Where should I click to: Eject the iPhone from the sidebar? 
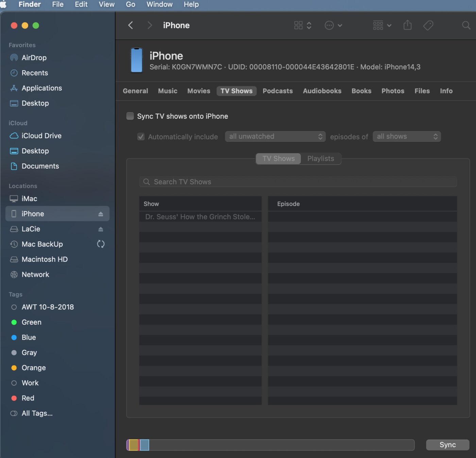[101, 214]
